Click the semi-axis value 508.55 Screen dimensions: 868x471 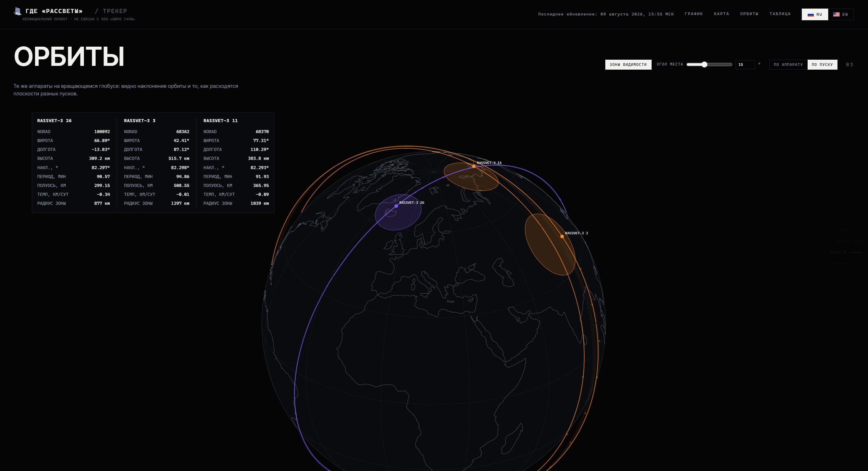[x=181, y=186]
